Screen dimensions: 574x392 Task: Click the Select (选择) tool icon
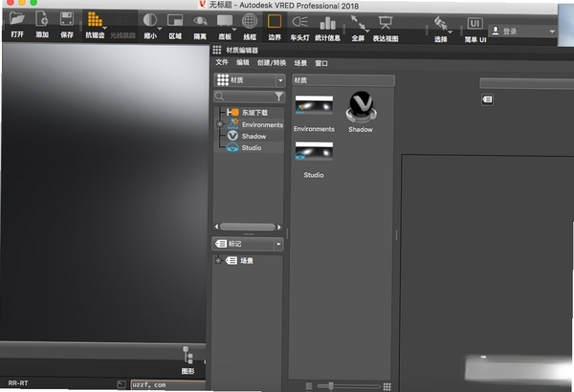click(x=440, y=24)
